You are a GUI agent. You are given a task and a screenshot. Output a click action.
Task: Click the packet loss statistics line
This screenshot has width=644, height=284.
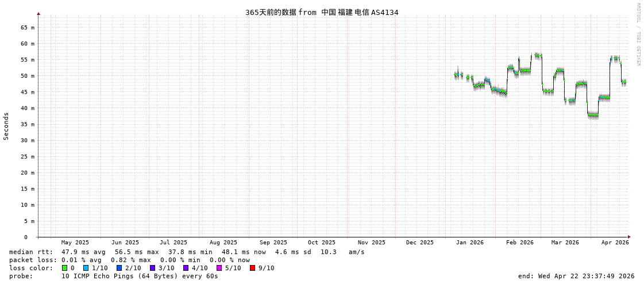click(129, 260)
